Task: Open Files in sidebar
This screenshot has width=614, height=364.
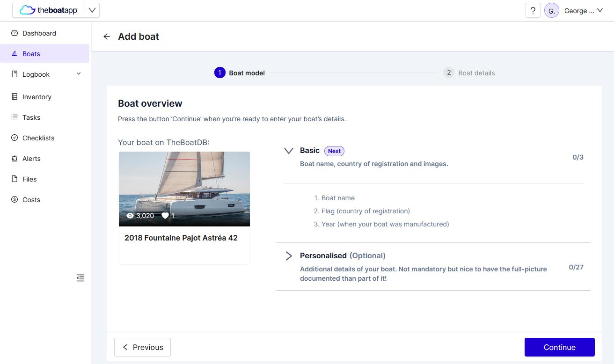Action: pos(45,179)
